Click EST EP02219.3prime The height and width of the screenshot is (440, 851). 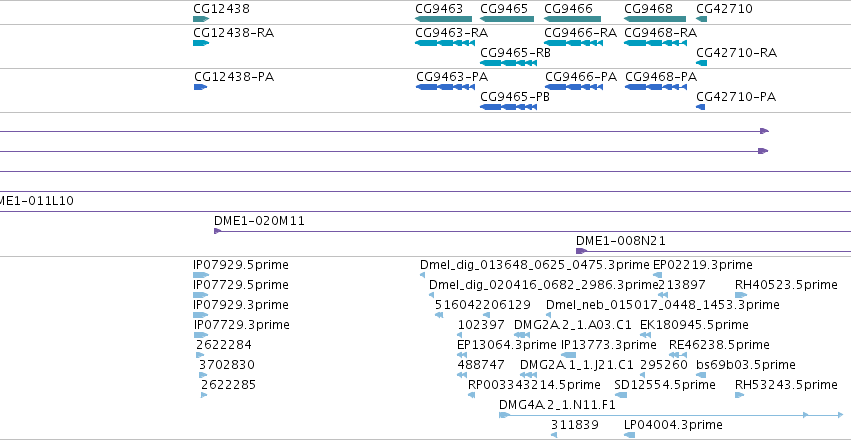click(702, 265)
